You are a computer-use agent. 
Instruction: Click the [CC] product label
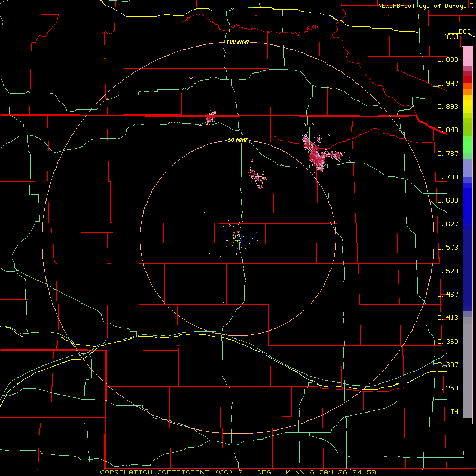pyautogui.click(x=452, y=36)
